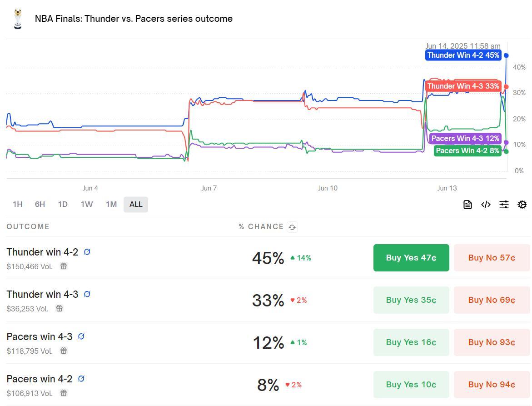Select the ALL time range

(x=136, y=204)
